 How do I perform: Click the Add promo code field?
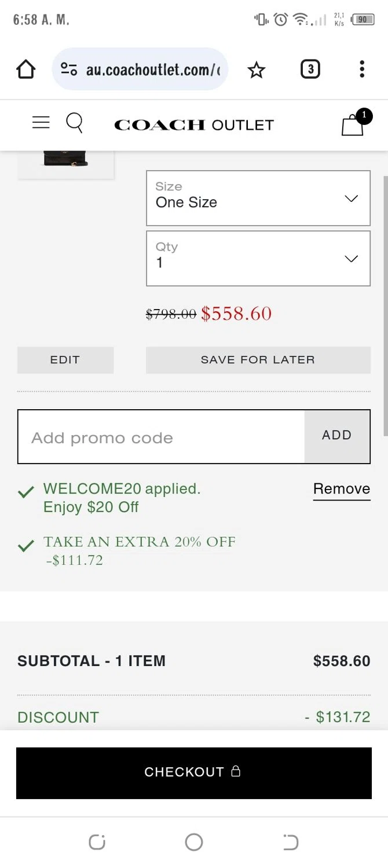click(161, 437)
